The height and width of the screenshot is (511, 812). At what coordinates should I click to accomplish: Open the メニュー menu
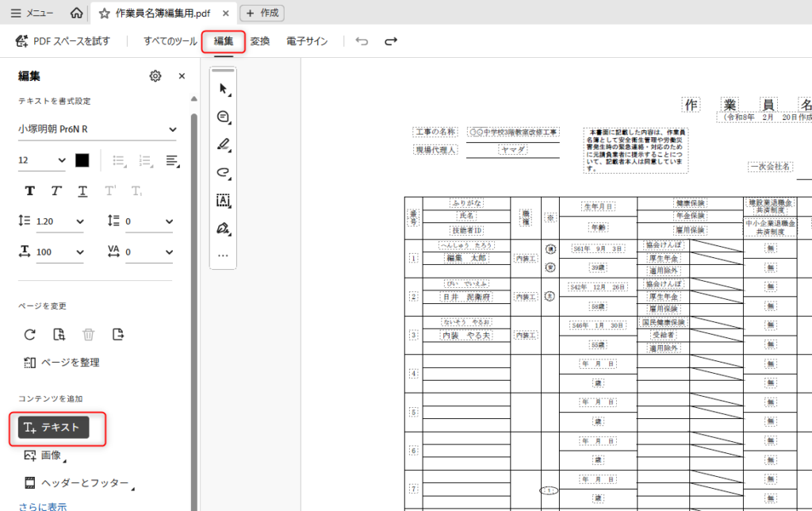click(x=33, y=13)
